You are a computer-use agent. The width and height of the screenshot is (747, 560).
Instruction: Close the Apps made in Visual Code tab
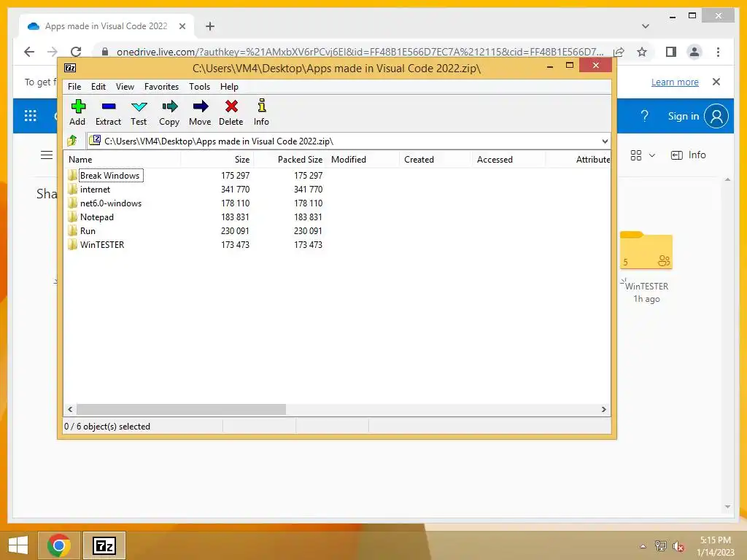(x=182, y=26)
